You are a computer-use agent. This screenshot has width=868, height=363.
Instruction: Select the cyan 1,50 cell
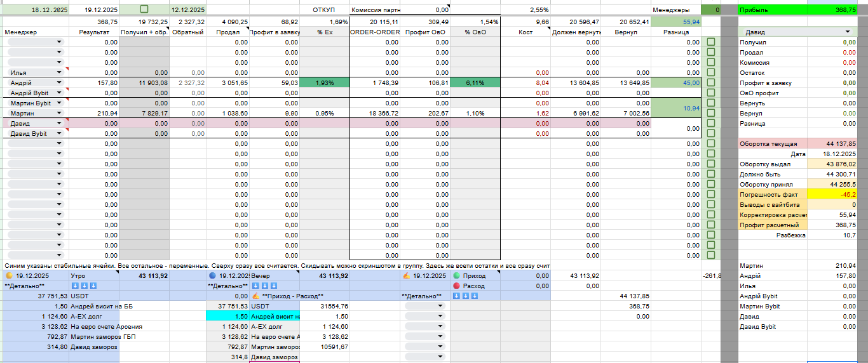tap(228, 317)
